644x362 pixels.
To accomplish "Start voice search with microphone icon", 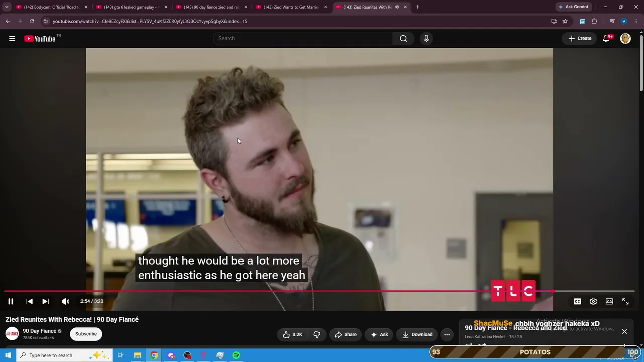I will (426, 39).
